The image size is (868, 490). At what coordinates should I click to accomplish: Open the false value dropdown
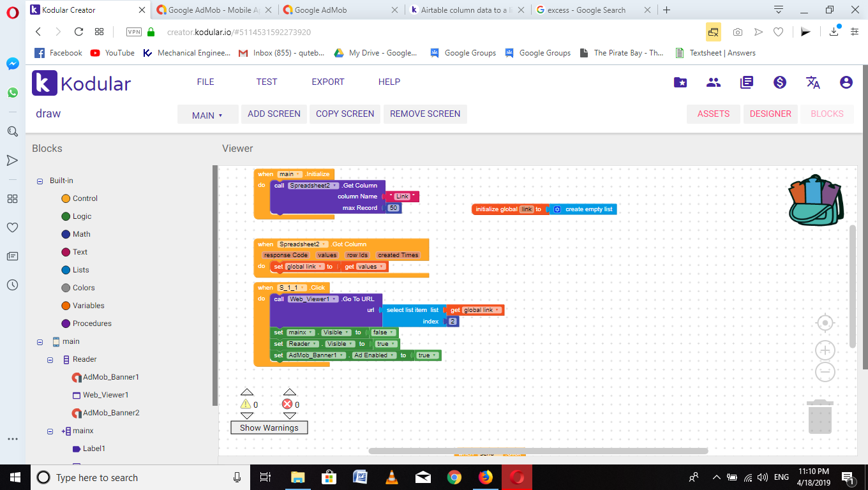click(382, 332)
